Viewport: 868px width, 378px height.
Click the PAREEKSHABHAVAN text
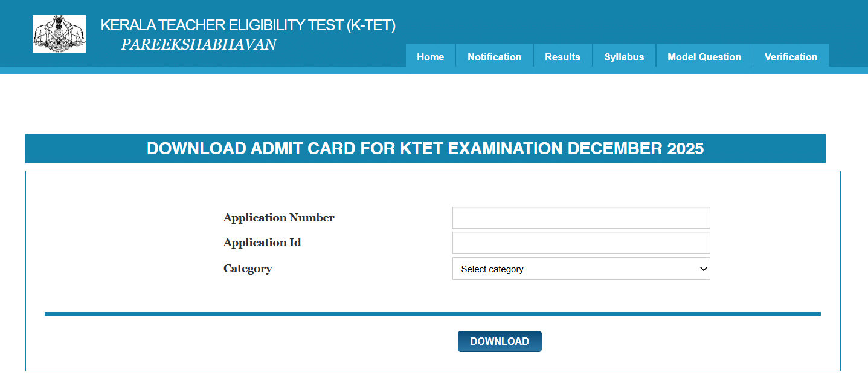(x=199, y=44)
